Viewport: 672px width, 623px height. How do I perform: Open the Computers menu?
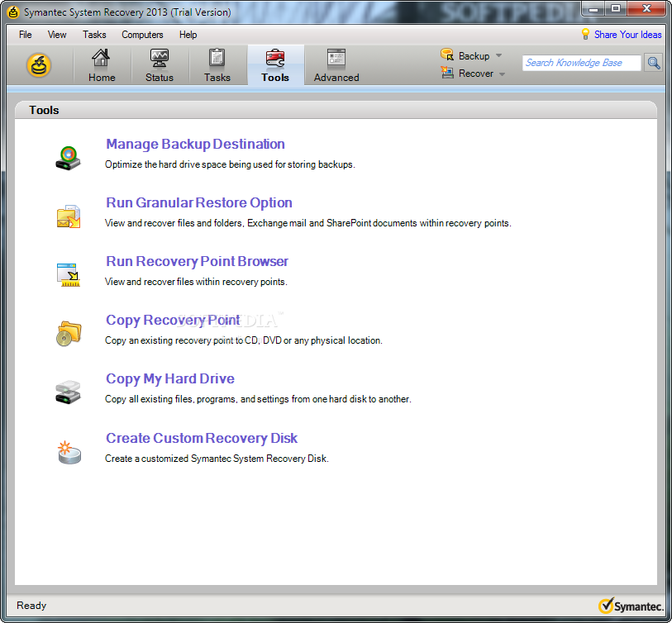(x=142, y=35)
